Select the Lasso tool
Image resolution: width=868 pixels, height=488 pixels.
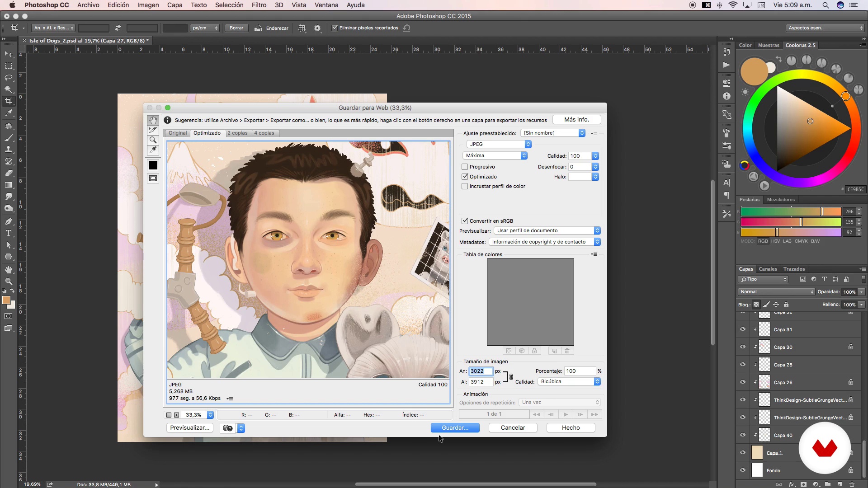coord(9,78)
